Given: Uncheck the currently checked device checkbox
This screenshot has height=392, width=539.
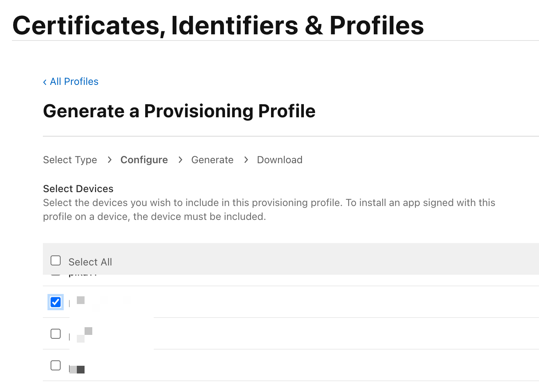Looking at the screenshot, I should click(x=56, y=302).
